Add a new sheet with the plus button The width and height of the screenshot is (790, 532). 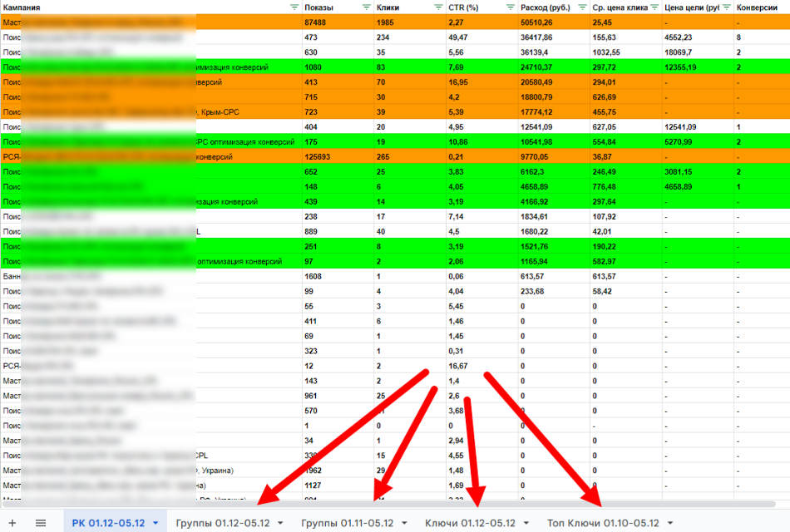[x=12, y=523]
